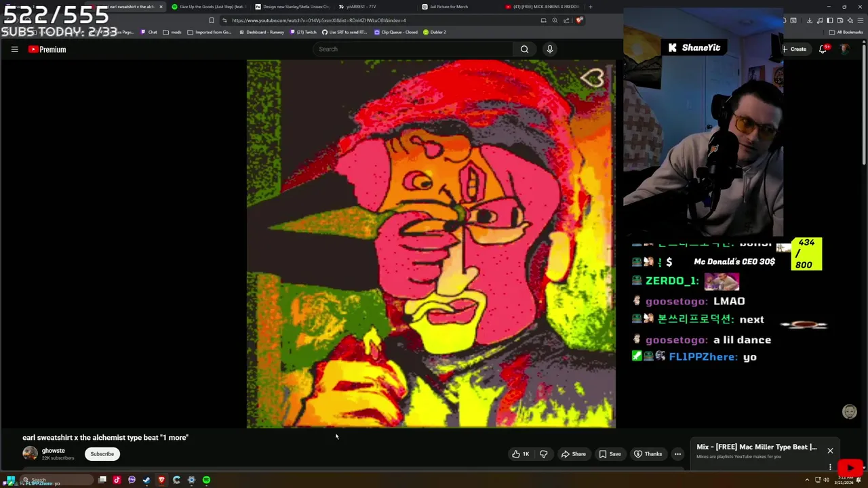Screen dimensions: 868x488
Task: Go to YouTube Premium home logo
Action: click(x=47, y=49)
